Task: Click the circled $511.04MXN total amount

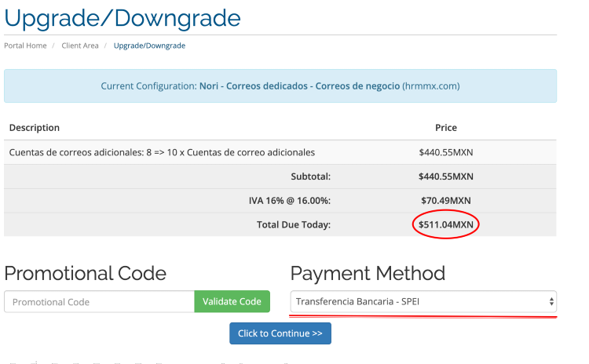Action: [445, 225]
